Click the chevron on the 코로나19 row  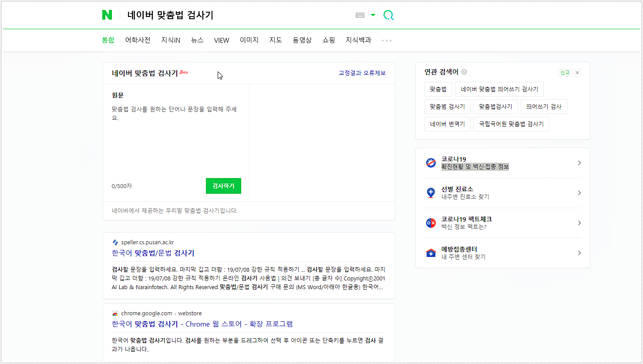coord(579,163)
